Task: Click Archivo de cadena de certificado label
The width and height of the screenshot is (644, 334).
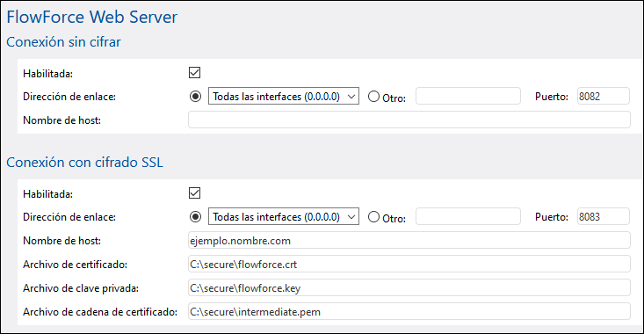Action: (100, 312)
